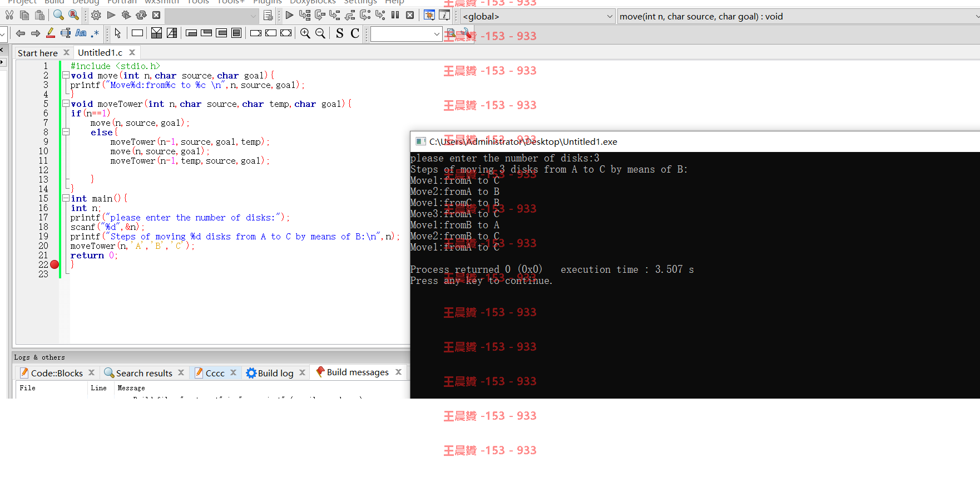This screenshot has width=980, height=481.
Task: Close the Start here tab
Action: coord(66,52)
